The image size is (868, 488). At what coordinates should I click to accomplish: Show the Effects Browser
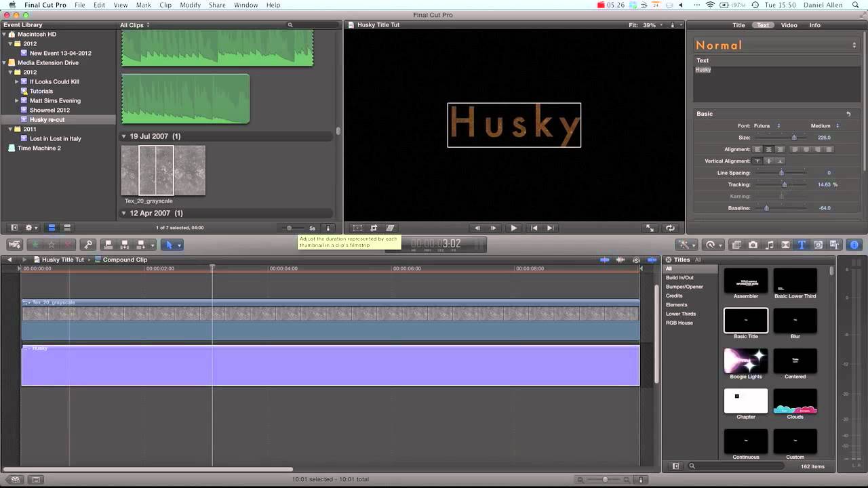tap(736, 245)
